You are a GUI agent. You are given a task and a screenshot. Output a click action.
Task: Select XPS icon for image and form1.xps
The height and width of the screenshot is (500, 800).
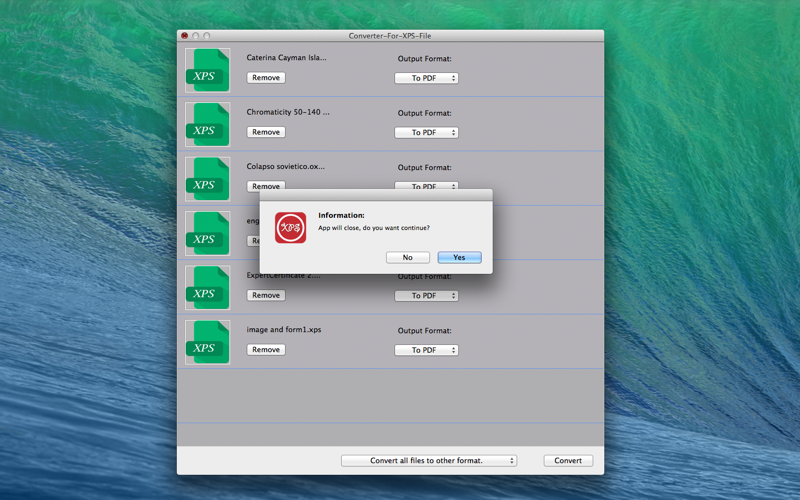tap(207, 342)
